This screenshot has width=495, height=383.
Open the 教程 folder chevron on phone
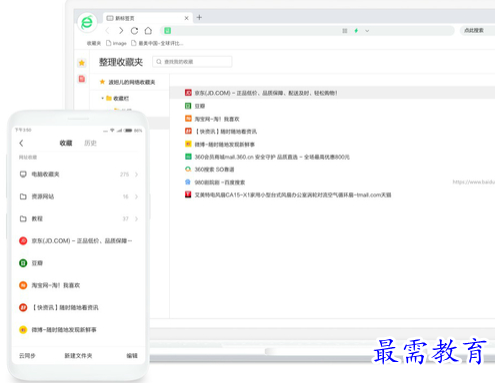136,219
